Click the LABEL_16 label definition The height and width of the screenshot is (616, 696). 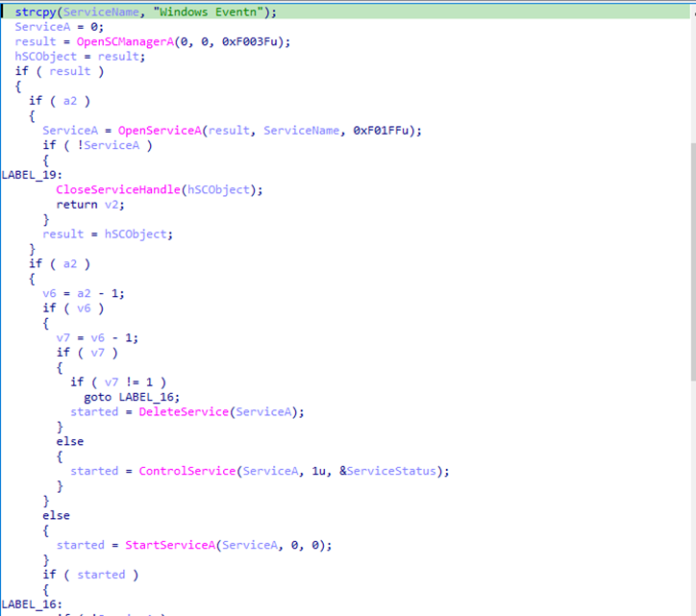coord(31,604)
